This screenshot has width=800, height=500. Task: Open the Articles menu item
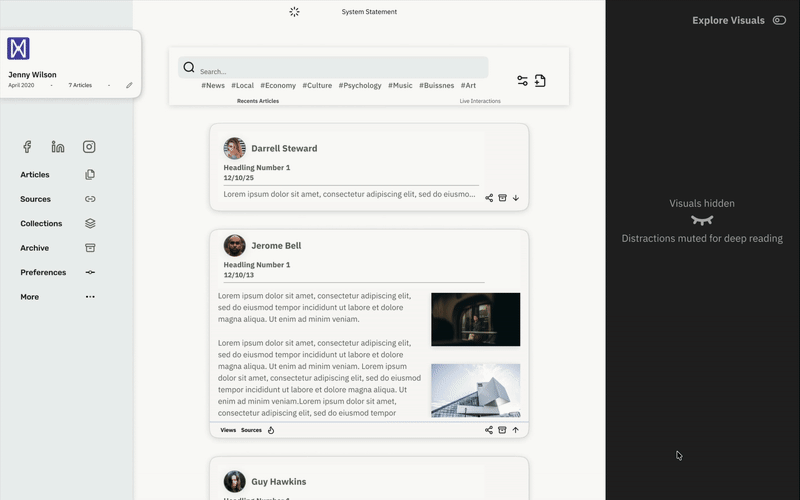pyautogui.click(x=35, y=174)
